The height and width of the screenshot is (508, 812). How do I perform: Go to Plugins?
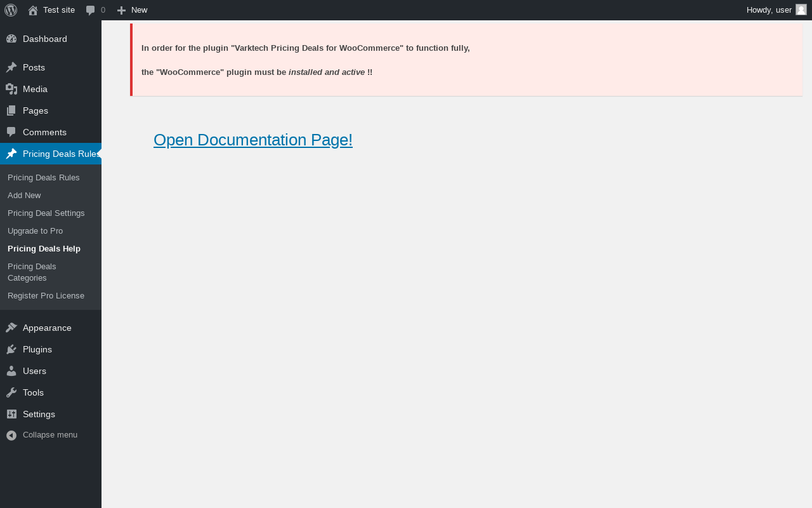coord(51,349)
